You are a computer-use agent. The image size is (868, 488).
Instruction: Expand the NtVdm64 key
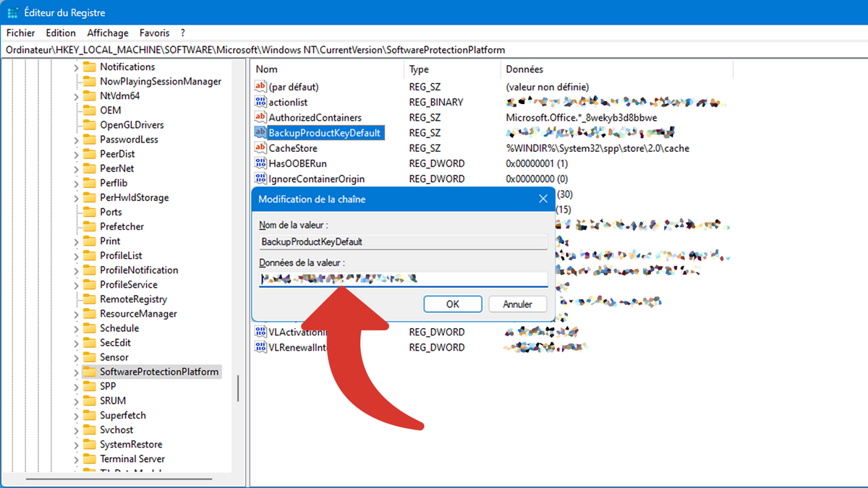pyautogui.click(x=77, y=96)
